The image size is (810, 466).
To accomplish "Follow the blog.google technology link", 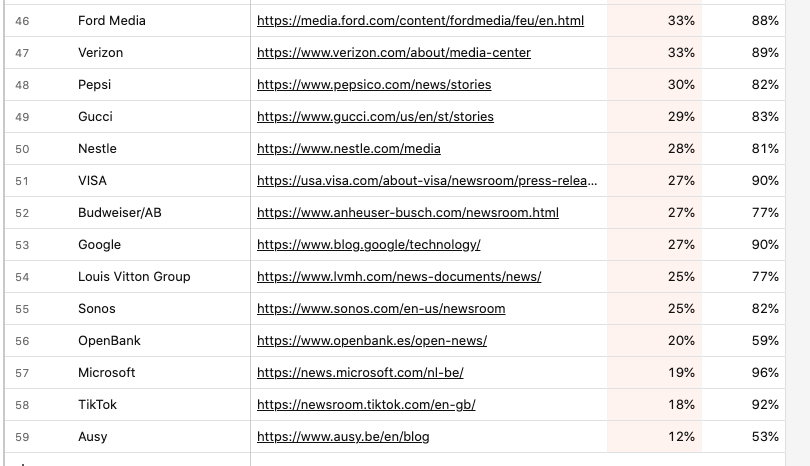I will pyautogui.click(x=368, y=245).
